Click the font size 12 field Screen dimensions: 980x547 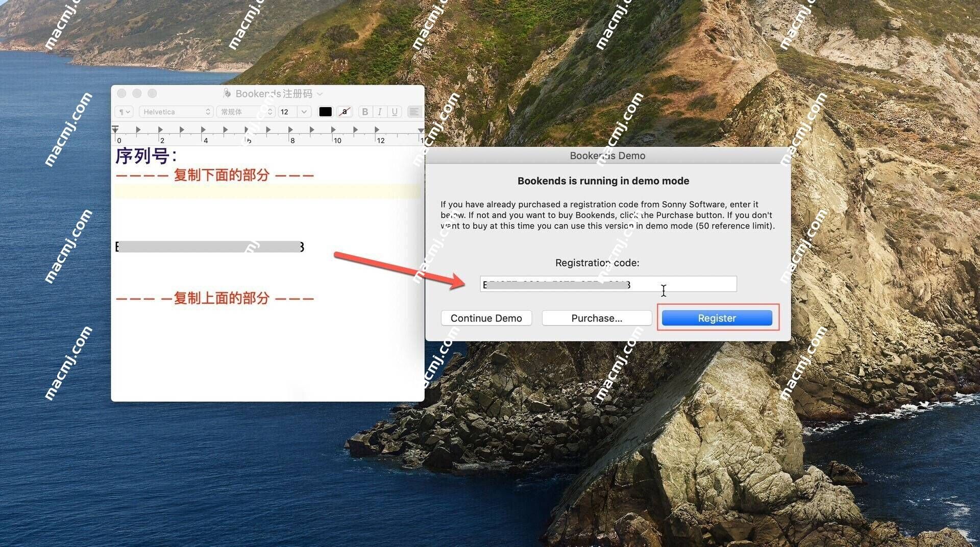click(x=287, y=112)
